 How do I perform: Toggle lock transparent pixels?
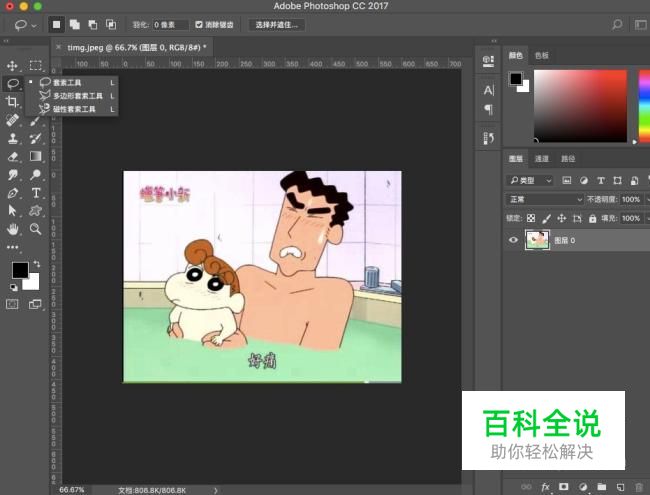coord(531,218)
